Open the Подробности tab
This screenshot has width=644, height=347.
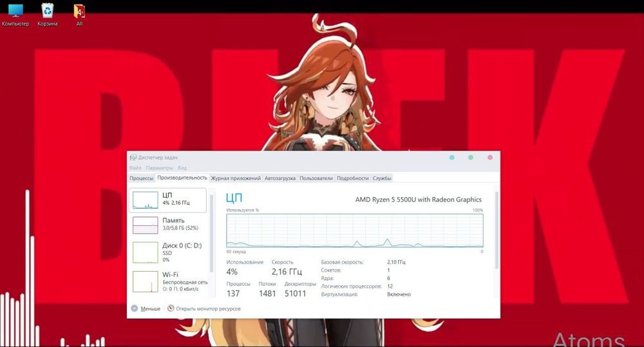[x=353, y=178]
